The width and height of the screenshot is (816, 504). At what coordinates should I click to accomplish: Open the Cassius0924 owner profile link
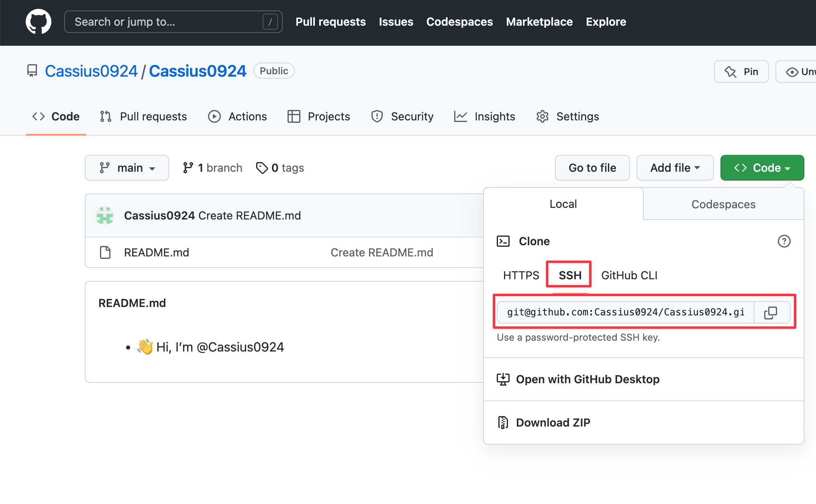pyautogui.click(x=91, y=71)
